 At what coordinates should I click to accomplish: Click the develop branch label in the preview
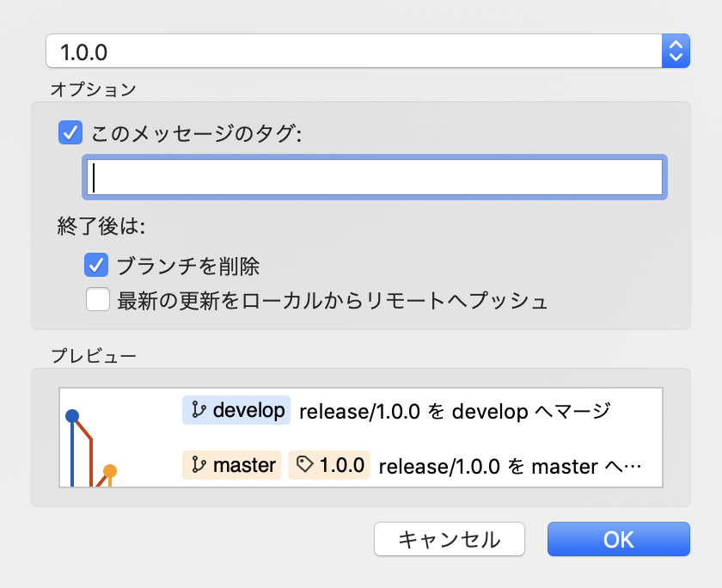236,410
